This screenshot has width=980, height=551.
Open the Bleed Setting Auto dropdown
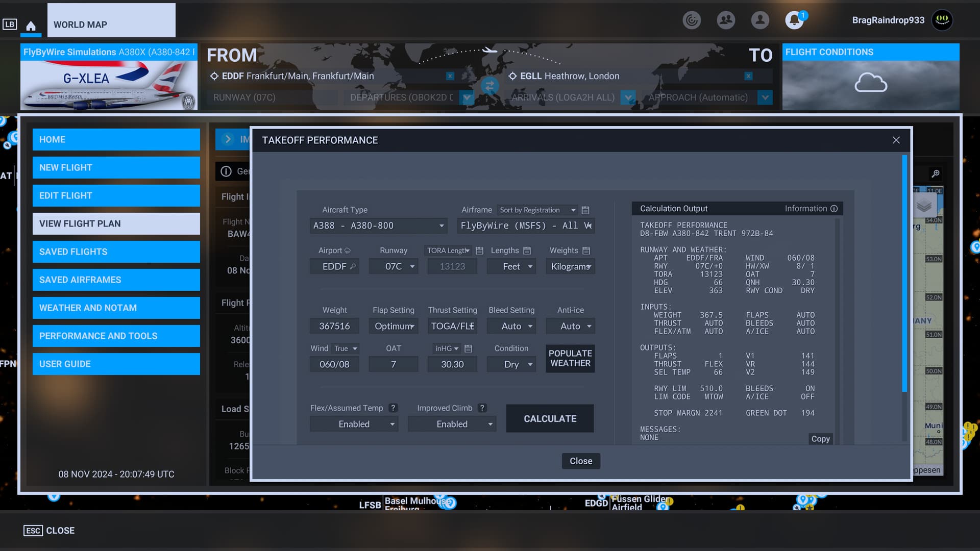[511, 326]
